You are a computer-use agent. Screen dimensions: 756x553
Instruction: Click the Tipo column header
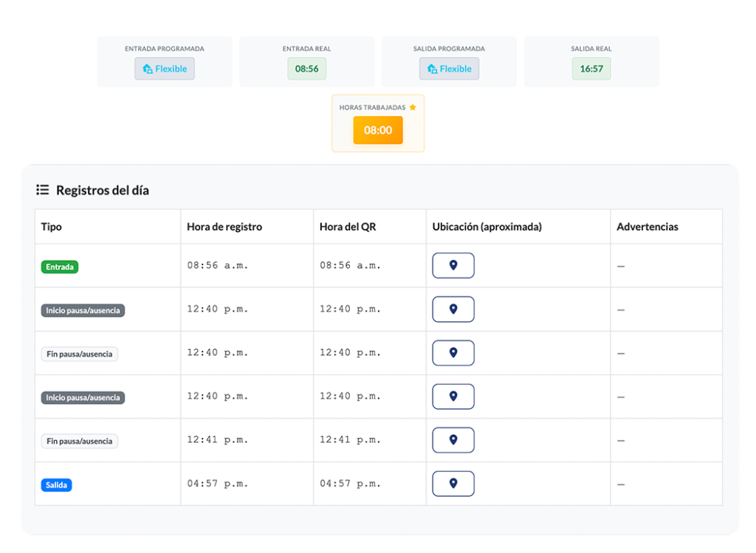52,227
